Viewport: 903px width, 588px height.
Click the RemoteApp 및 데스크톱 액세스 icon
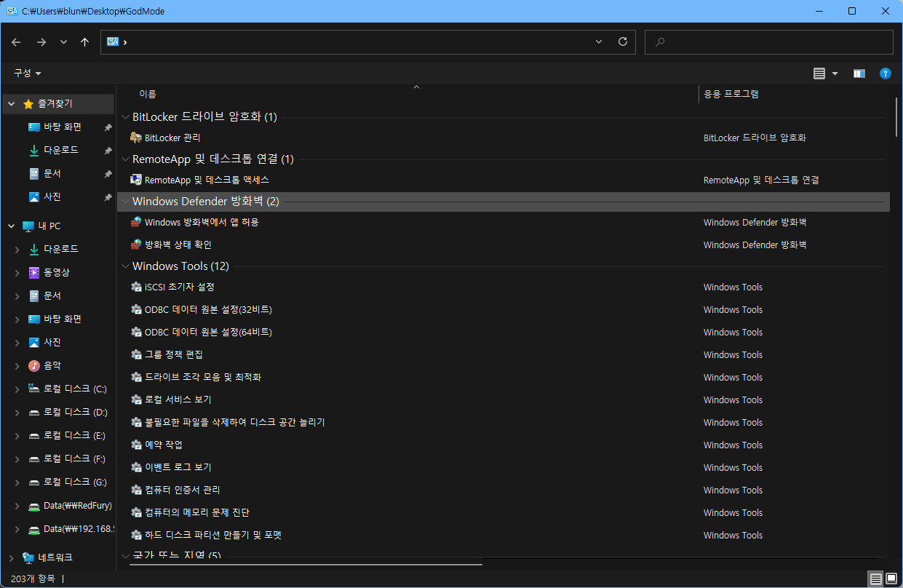[x=135, y=180]
